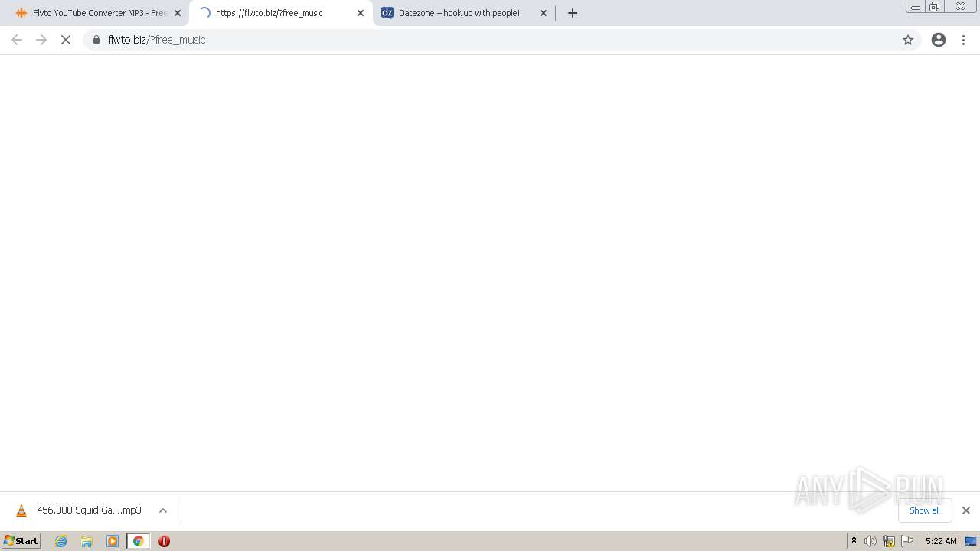
Task: Open the network tray icon
Action: click(889, 541)
